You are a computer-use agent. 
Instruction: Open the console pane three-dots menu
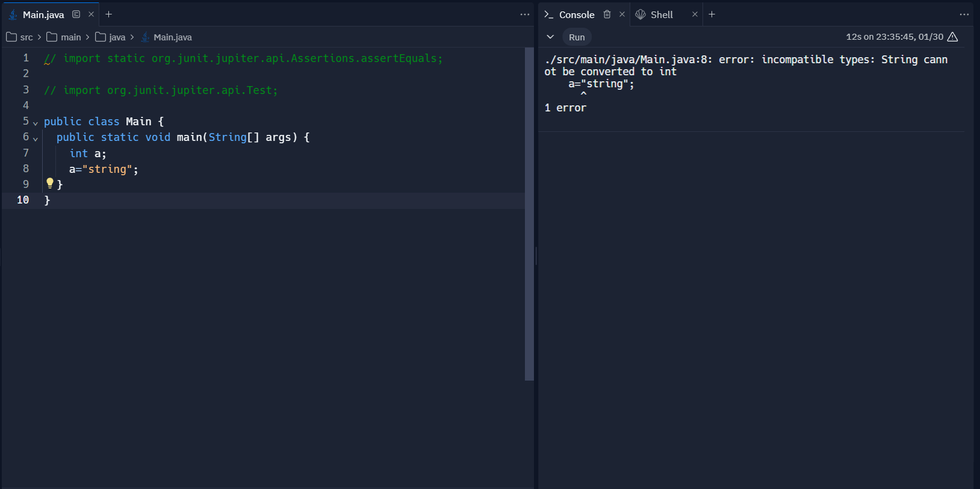(964, 14)
